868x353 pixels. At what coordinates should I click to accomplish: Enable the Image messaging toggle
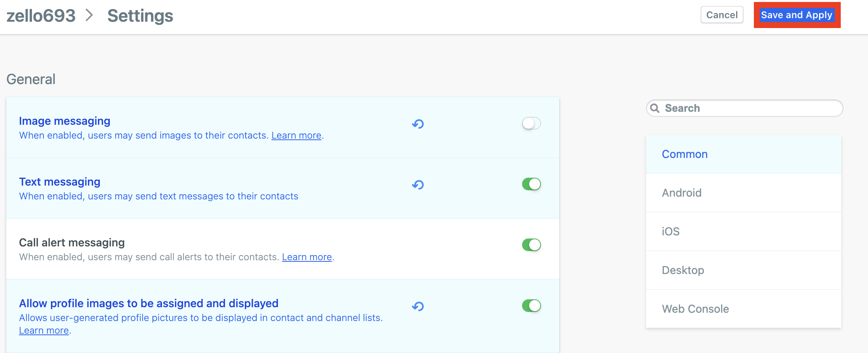[x=531, y=123]
